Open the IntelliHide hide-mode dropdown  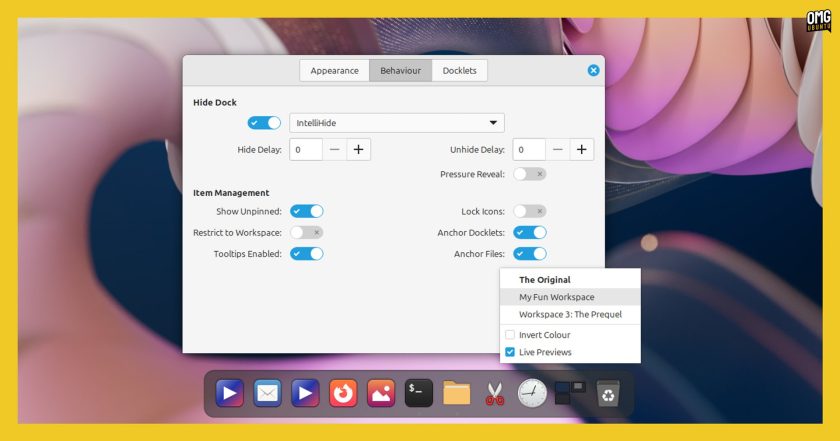point(397,123)
